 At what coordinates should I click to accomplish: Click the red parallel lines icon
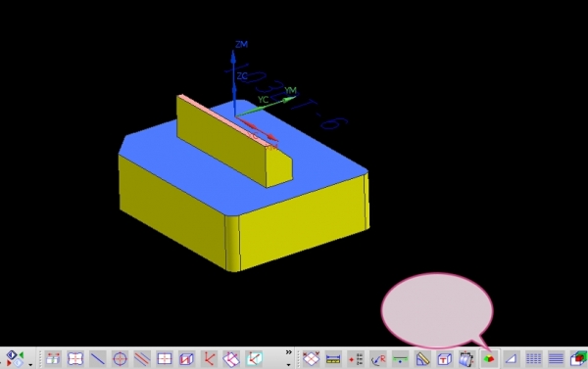(142, 359)
